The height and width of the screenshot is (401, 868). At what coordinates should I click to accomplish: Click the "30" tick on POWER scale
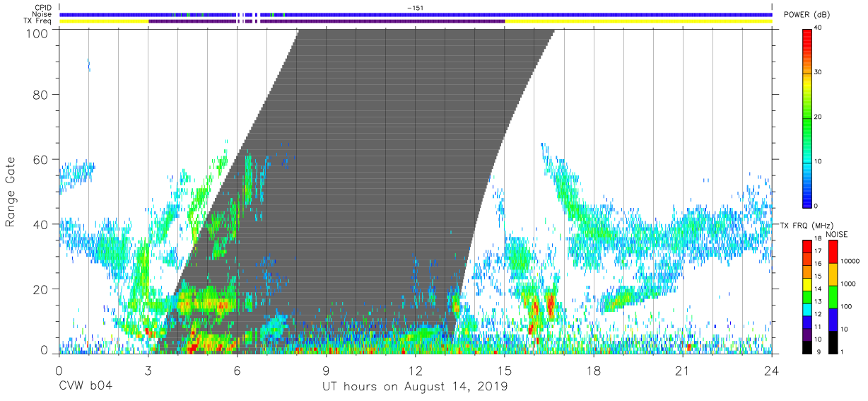click(818, 71)
